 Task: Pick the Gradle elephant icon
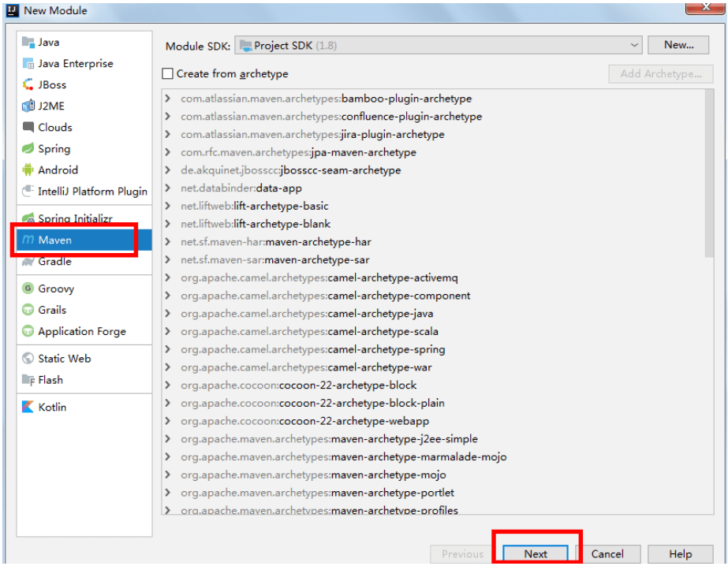click(x=28, y=263)
